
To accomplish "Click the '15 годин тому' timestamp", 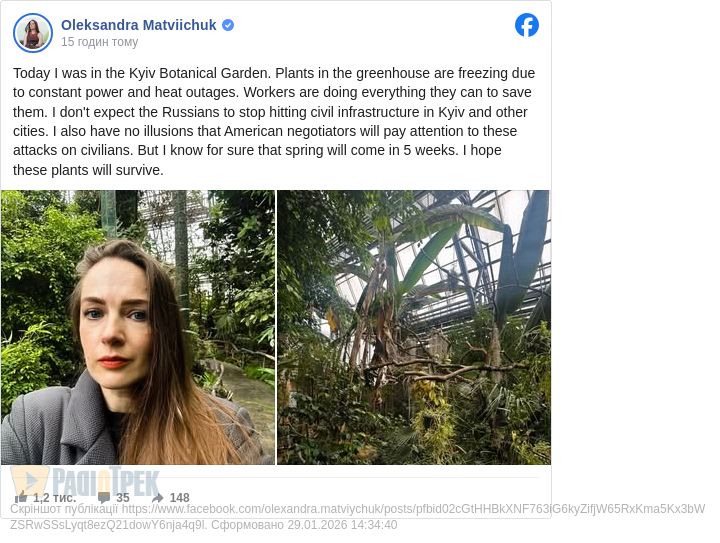I will 99,42.
